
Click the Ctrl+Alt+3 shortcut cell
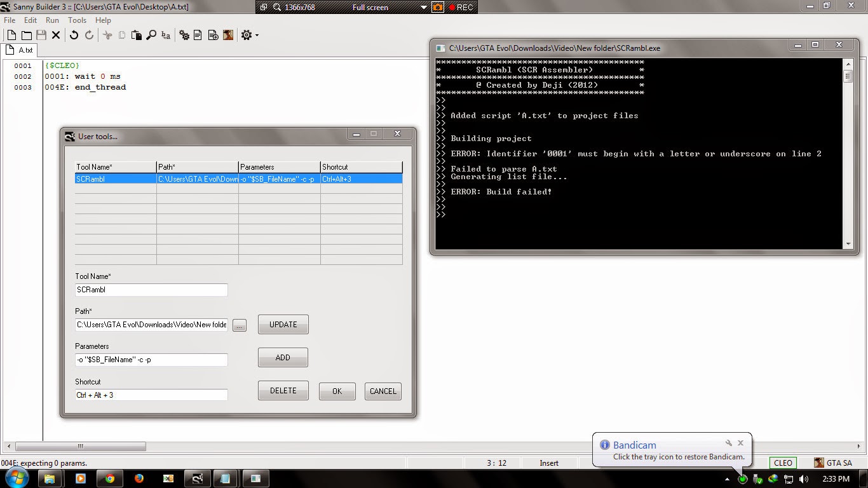click(x=362, y=179)
